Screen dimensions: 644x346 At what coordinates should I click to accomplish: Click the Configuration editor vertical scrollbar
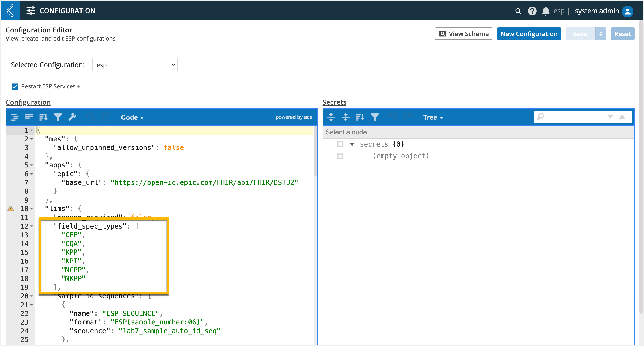click(316, 151)
